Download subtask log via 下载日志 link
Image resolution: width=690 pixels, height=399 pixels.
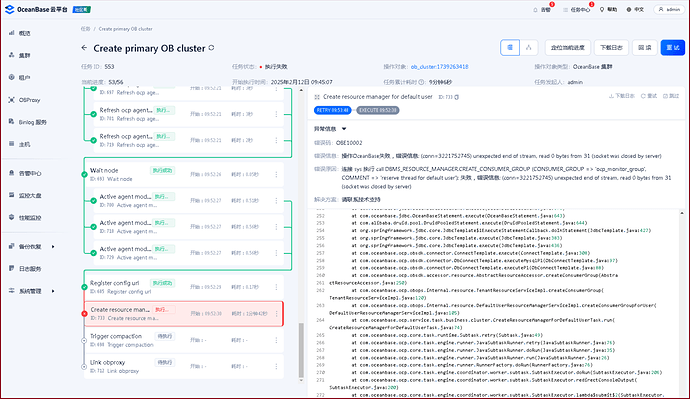pos(622,96)
